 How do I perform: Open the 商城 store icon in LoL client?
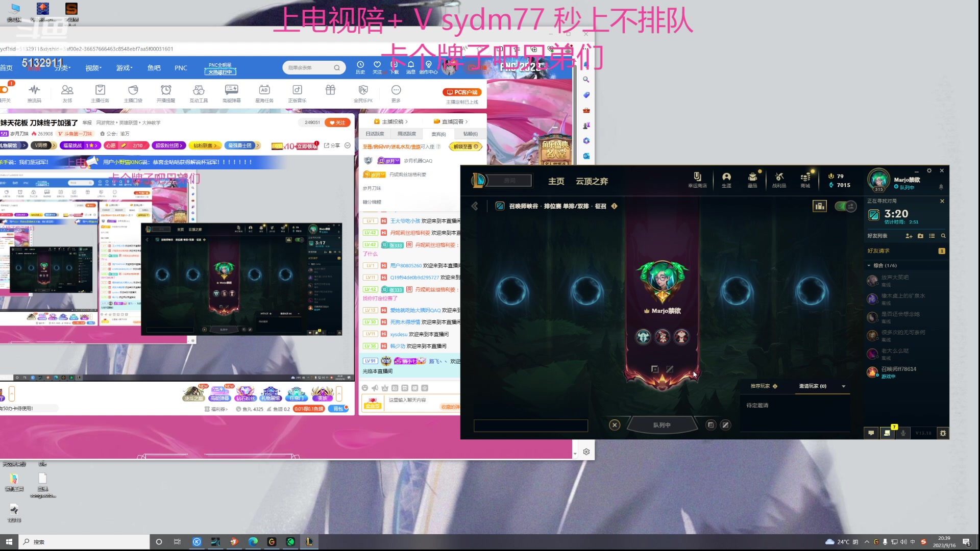[x=806, y=180]
